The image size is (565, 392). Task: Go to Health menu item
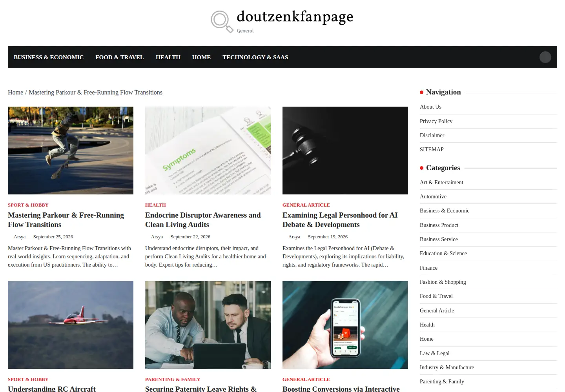(168, 57)
